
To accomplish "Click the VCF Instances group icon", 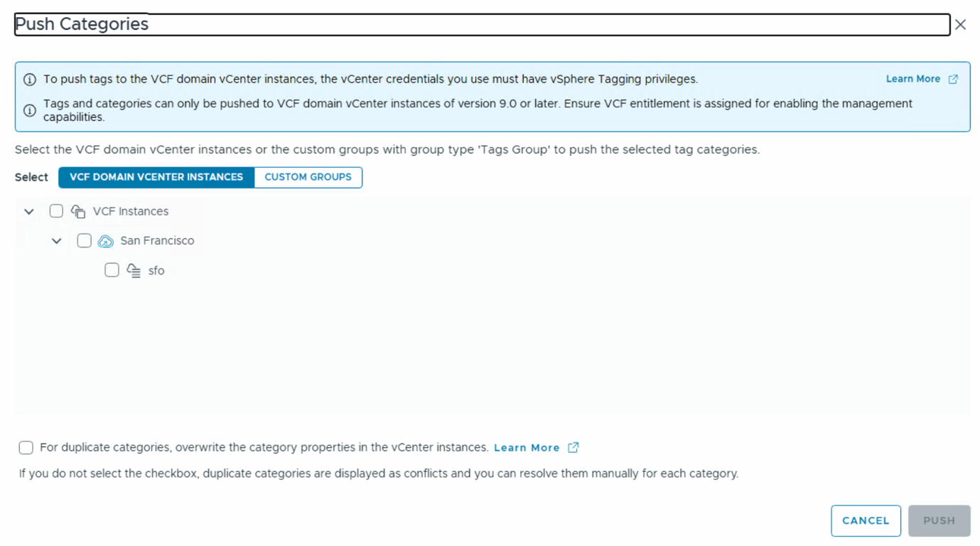I will click(x=77, y=211).
